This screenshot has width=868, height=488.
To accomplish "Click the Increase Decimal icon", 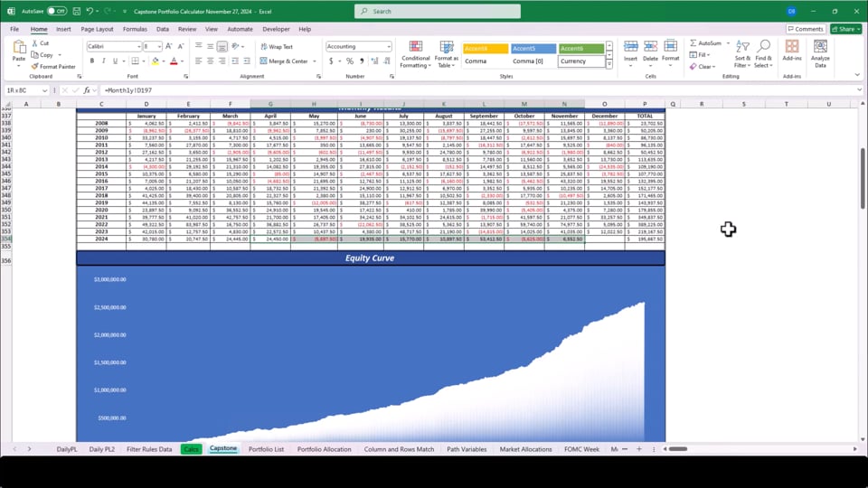I will click(374, 61).
